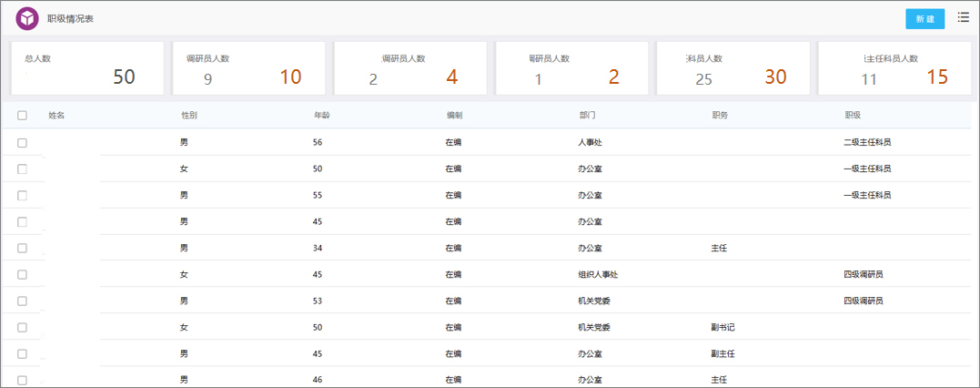Viewport: 980px width, 388px height.
Task: Select the 组织人事处 row checkbox
Action: point(22,274)
